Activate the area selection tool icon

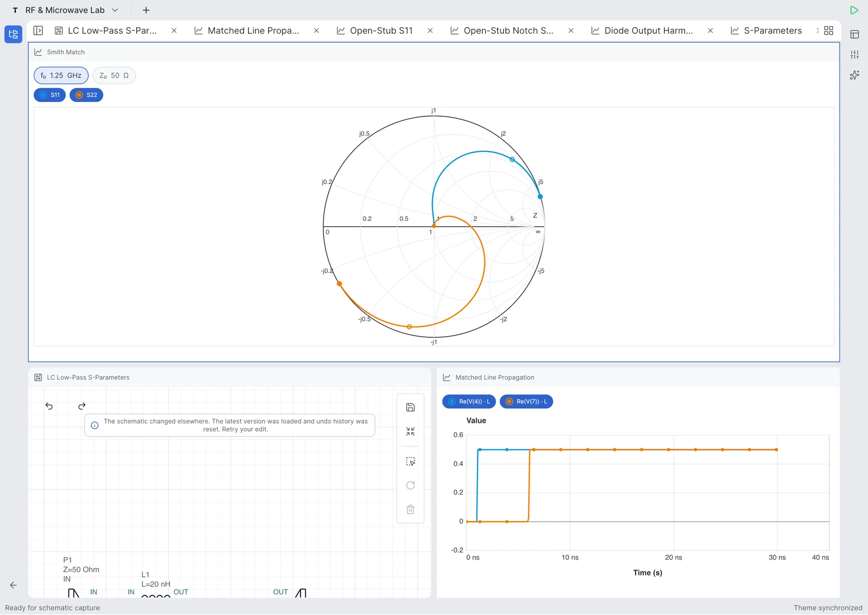(411, 462)
